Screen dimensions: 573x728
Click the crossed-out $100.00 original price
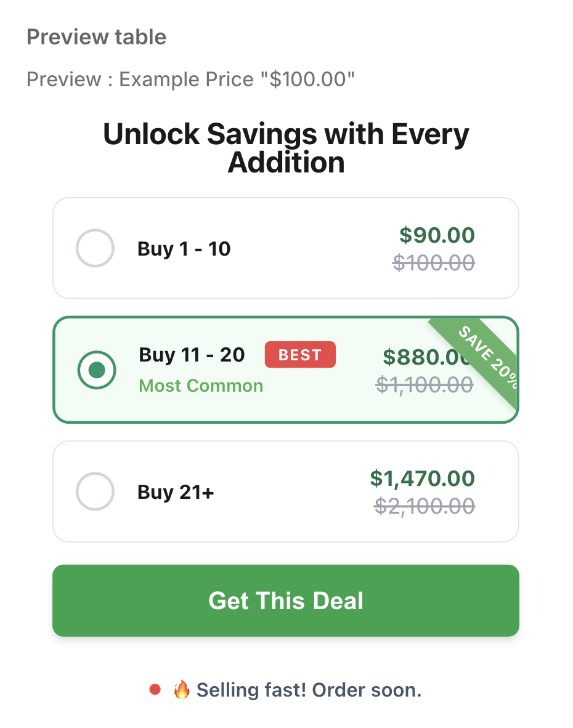(434, 263)
